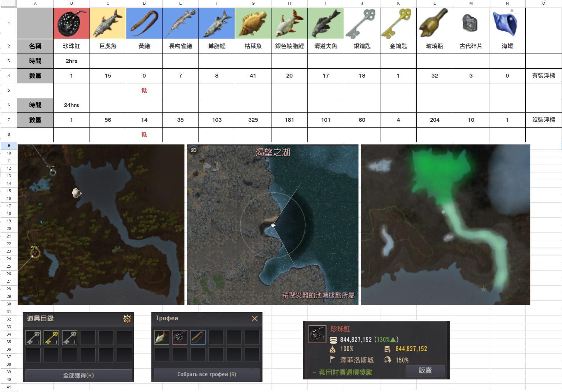Click the 24hrs time cell
This screenshot has height=392, width=562.
[71, 105]
